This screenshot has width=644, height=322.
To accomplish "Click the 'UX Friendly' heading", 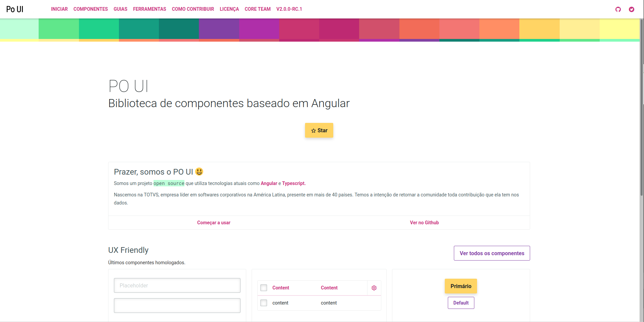I will click(x=128, y=250).
